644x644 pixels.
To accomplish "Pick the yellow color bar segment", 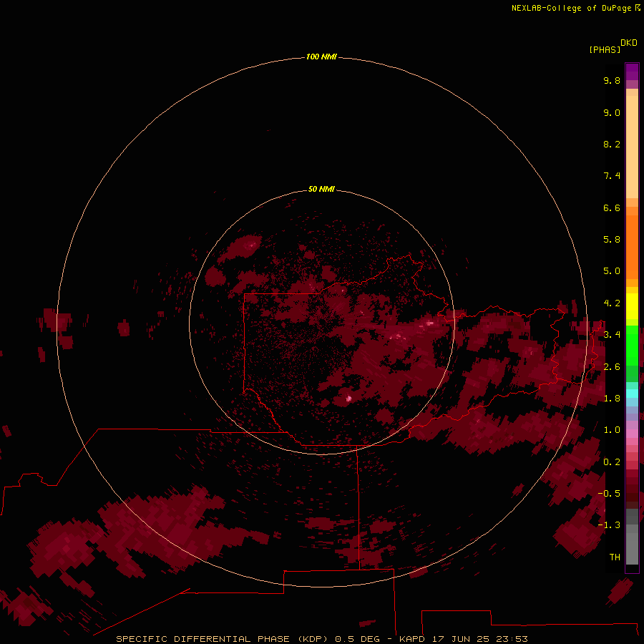I will point(632,306).
